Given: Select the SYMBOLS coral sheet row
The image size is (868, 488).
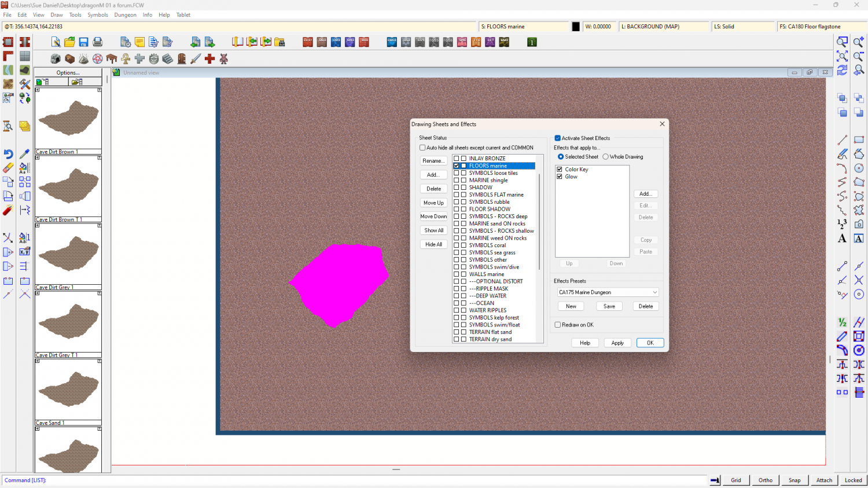Looking at the screenshot, I should point(494,245).
